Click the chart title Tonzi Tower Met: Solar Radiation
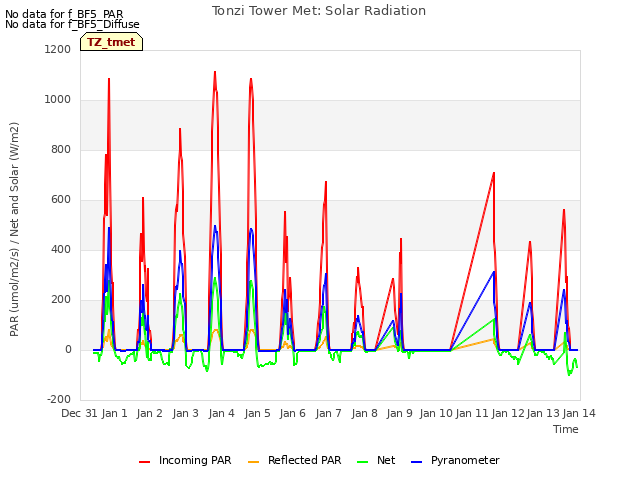 (319, 11)
